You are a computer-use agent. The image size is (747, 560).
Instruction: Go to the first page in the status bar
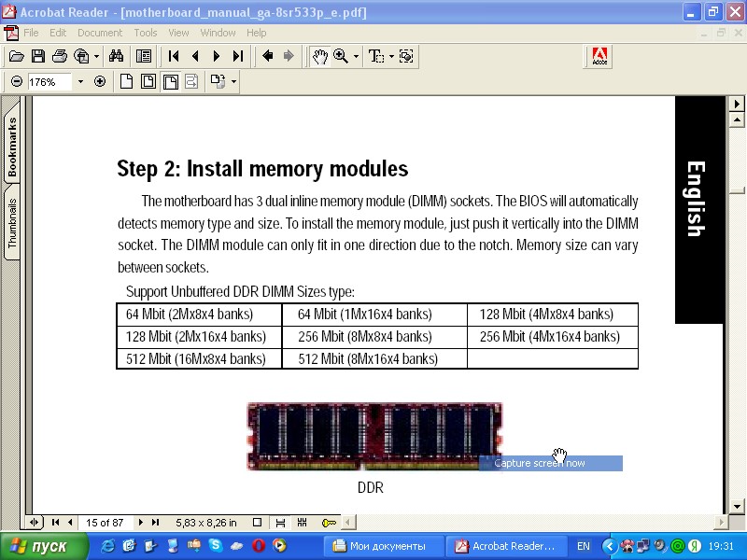click(x=55, y=523)
